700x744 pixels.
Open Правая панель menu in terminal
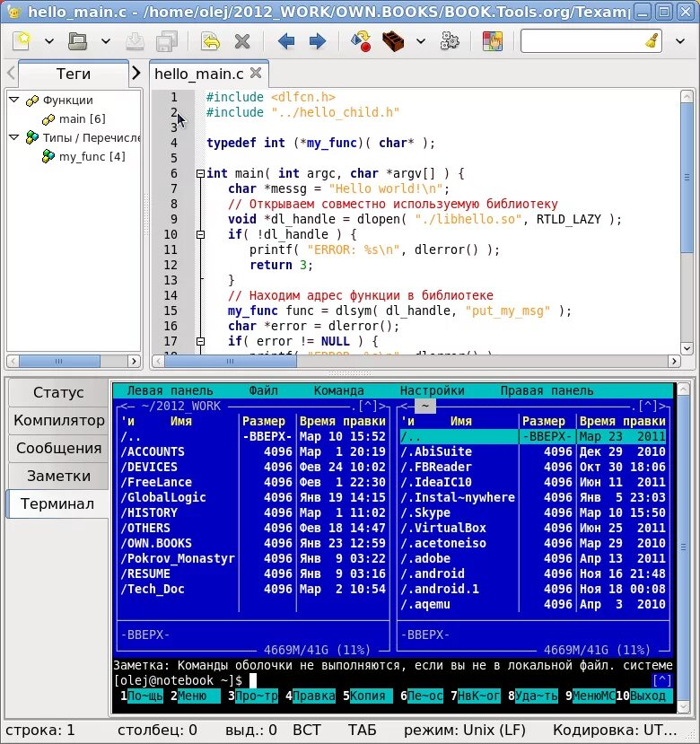547,390
